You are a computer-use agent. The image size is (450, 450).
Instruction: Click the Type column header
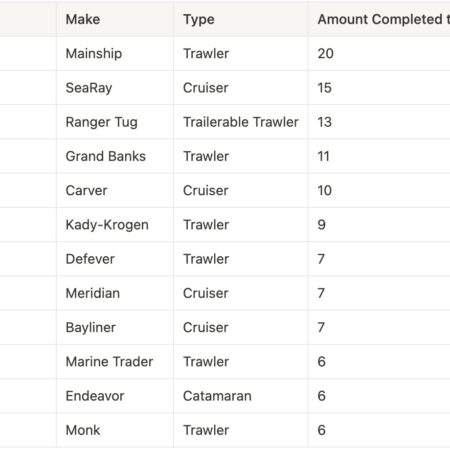(x=241, y=19)
